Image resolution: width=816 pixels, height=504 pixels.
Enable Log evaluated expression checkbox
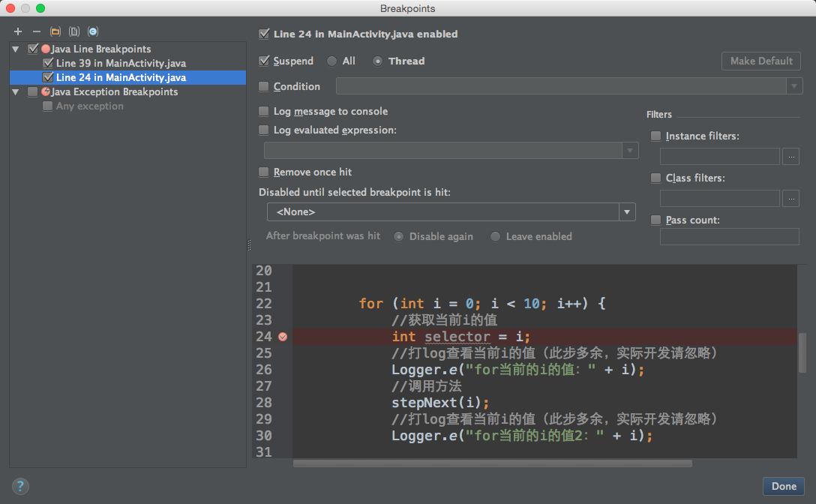coord(264,130)
